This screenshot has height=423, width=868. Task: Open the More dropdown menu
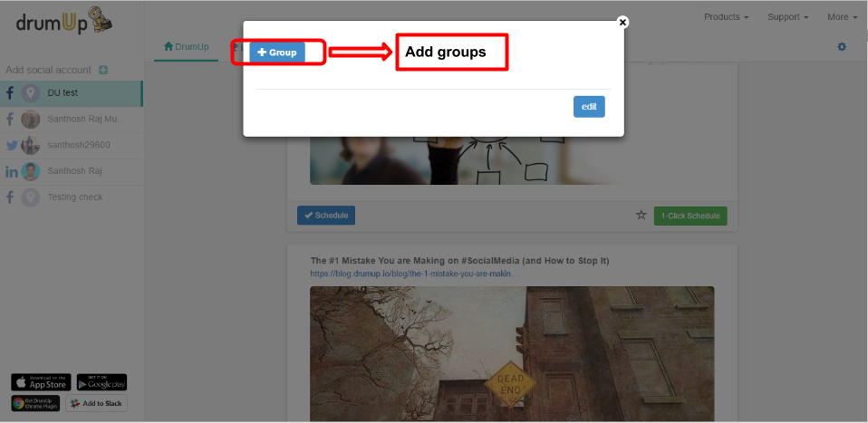point(842,17)
